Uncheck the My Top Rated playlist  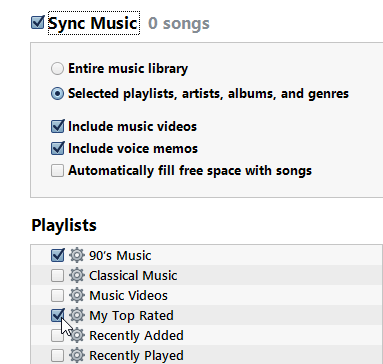click(x=57, y=315)
